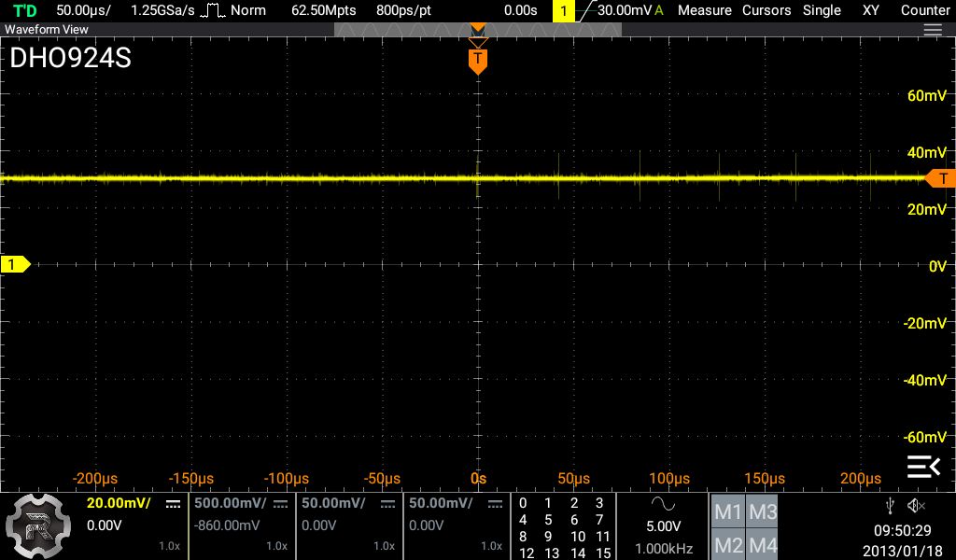Switch to XY display mode

(x=869, y=10)
